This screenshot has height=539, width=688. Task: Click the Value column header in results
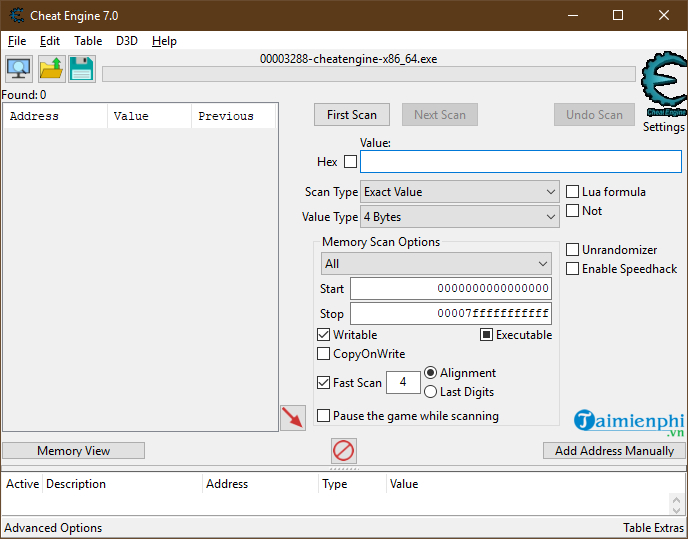coord(149,116)
